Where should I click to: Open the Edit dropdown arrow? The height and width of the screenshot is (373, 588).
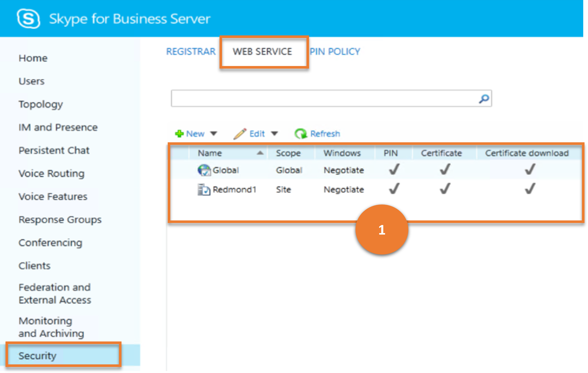click(275, 134)
